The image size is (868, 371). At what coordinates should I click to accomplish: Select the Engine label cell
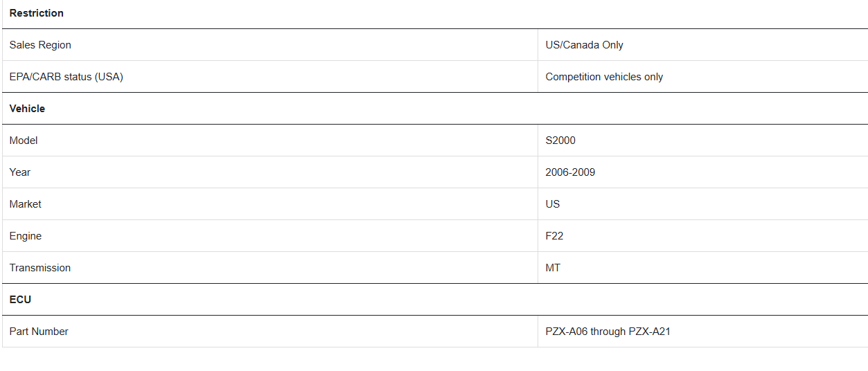270,236
